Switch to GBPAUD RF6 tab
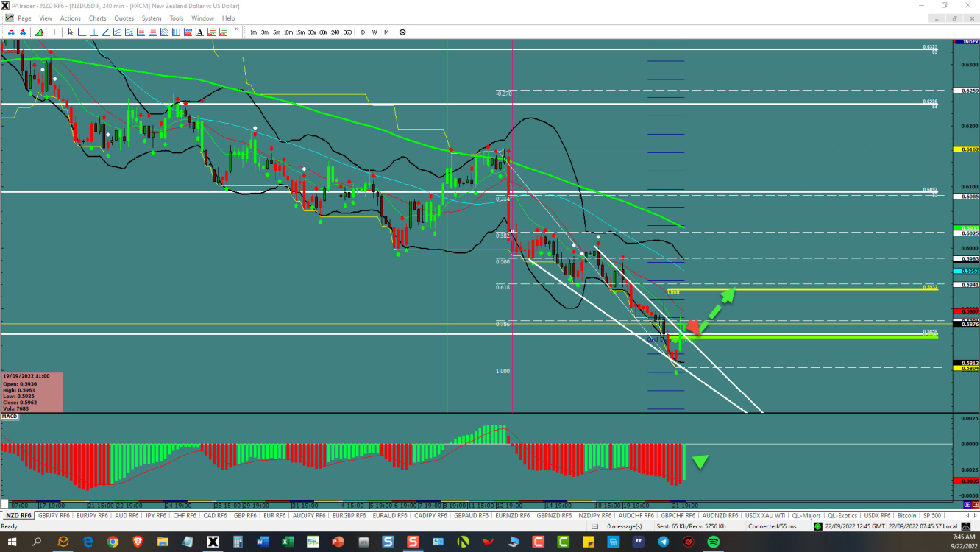 471,516
